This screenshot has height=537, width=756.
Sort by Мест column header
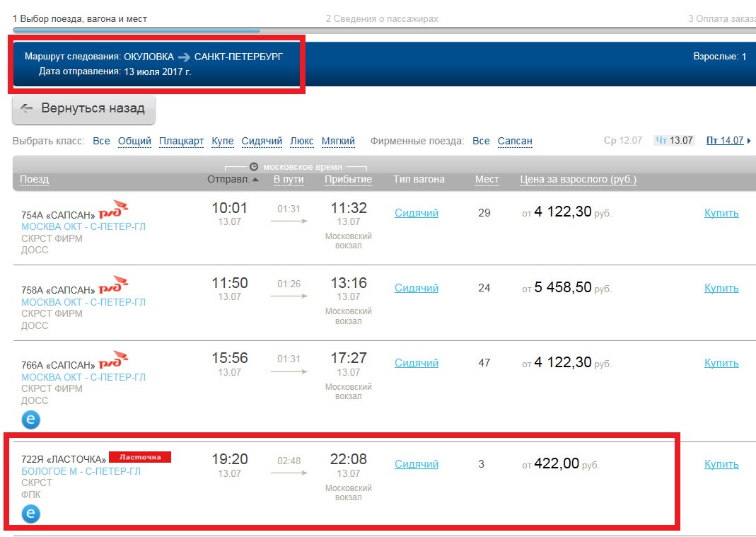click(x=487, y=180)
